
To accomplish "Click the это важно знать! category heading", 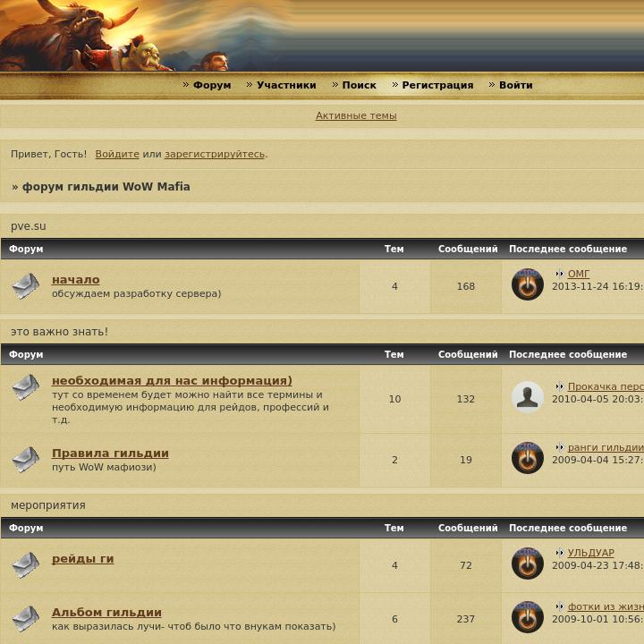I will coord(59,332).
